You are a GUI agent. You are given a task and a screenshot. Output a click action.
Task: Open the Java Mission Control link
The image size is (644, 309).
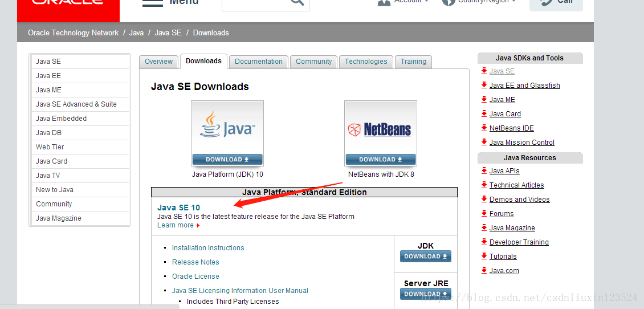(x=521, y=142)
